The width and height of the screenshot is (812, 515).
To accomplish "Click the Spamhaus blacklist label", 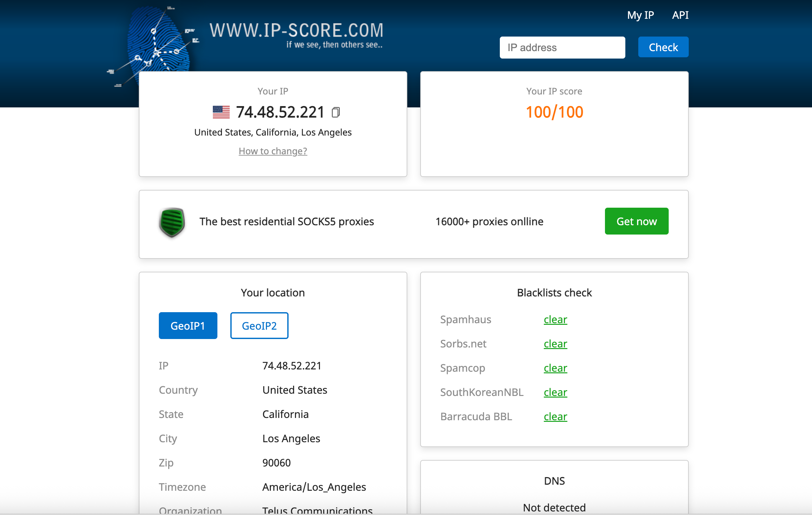I will pyautogui.click(x=465, y=319).
